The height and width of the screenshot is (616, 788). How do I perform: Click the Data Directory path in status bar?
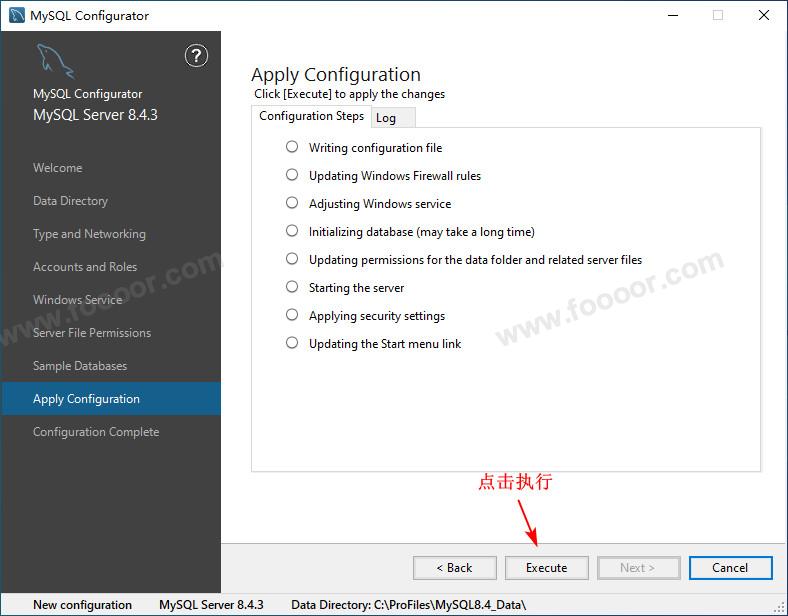coord(408,605)
